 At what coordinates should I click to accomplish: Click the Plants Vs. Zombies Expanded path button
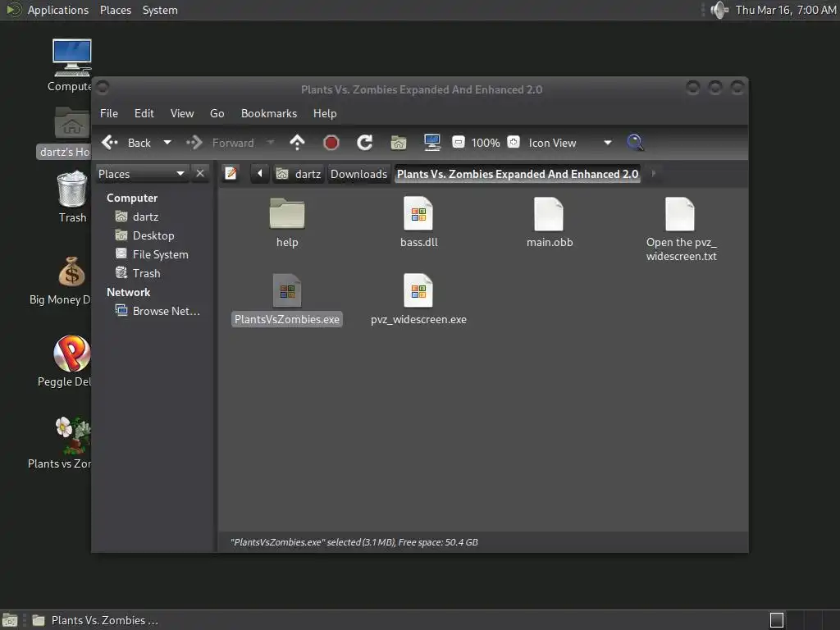point(518,174)
